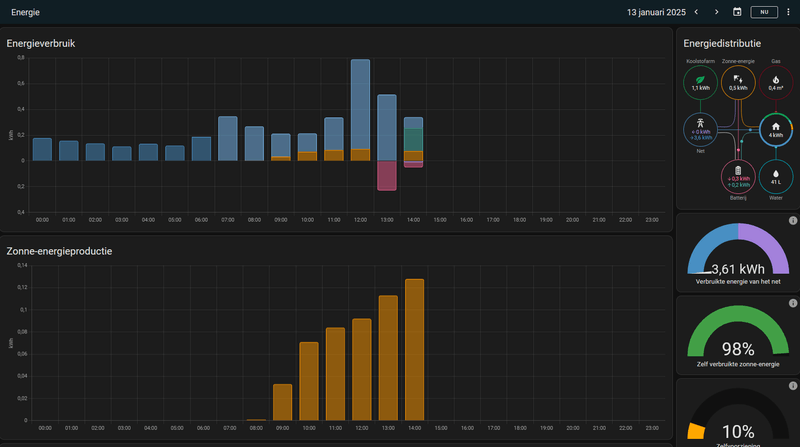
Task: Open the three-dot overflow menu
Action: (x=788, y=12)
